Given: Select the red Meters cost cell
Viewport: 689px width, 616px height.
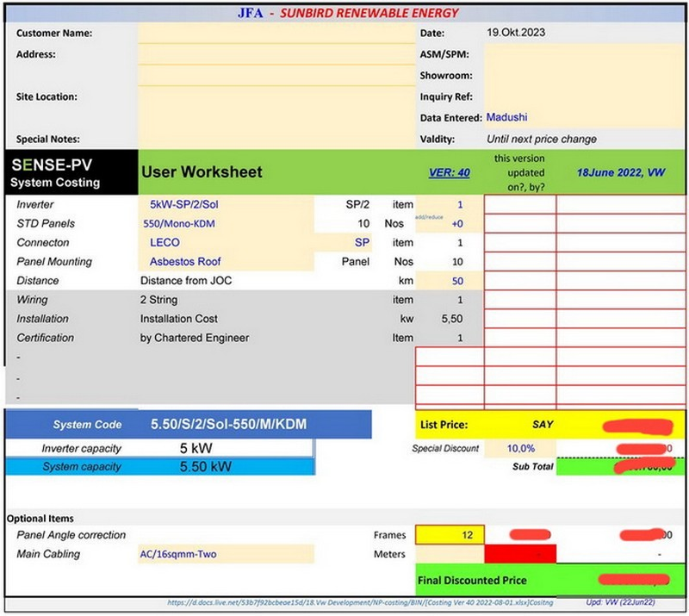Looking at the screenshot, I should 520,554.
